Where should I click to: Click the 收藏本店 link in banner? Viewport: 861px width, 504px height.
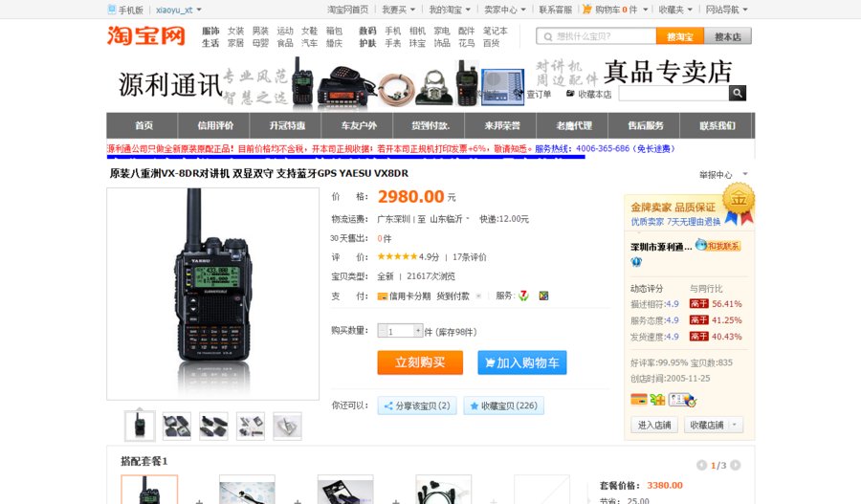594,95
